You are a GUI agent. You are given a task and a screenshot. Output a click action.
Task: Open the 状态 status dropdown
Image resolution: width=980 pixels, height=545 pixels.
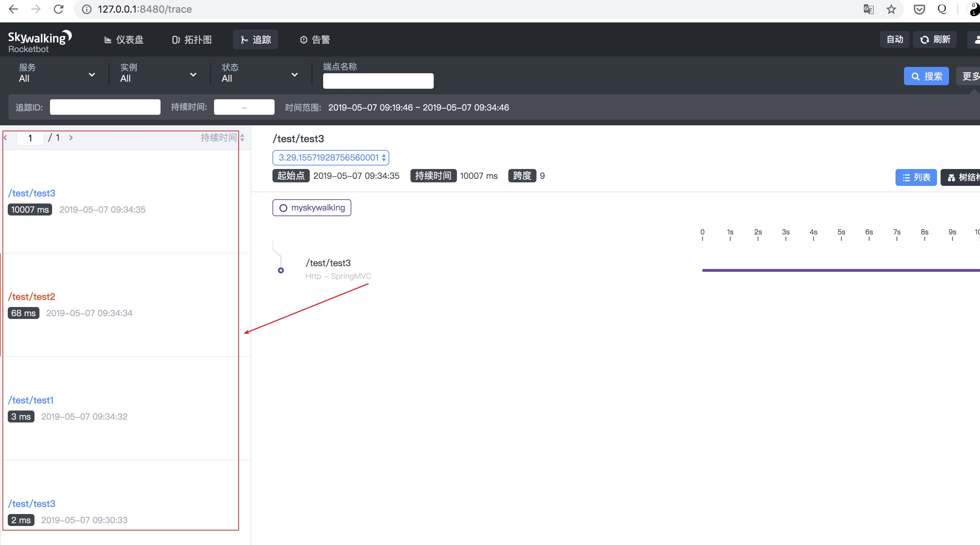click(x=259, y=74)
